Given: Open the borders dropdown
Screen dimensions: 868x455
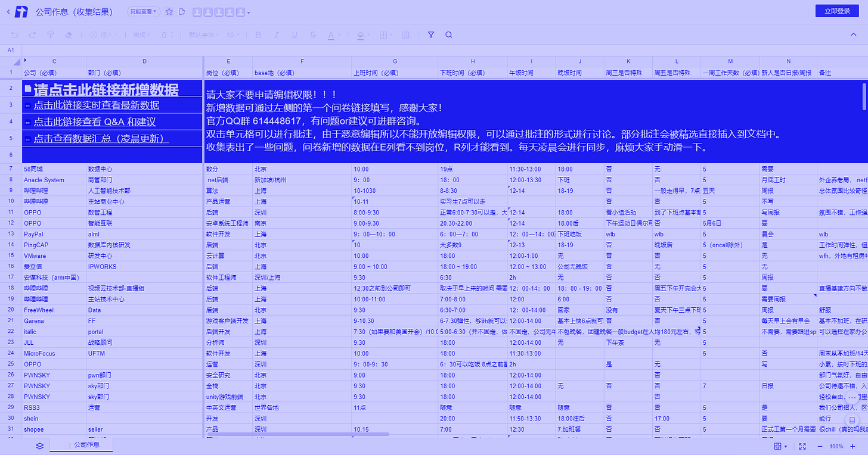Looking at the screenshot, I should click(x=386, y=35).
